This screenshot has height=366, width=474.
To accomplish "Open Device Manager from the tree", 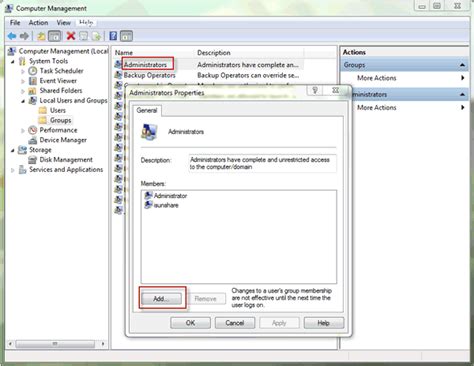I will (58, 140).
